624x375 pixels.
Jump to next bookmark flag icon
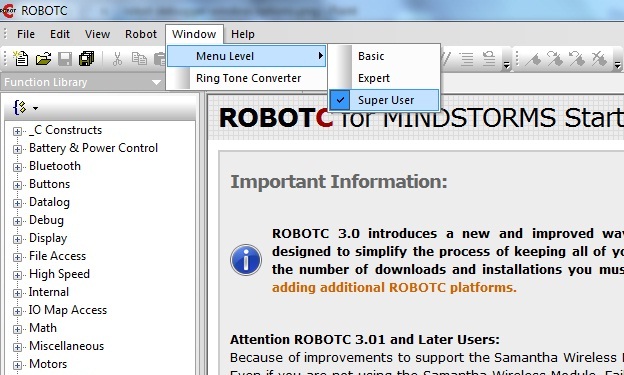555,59
